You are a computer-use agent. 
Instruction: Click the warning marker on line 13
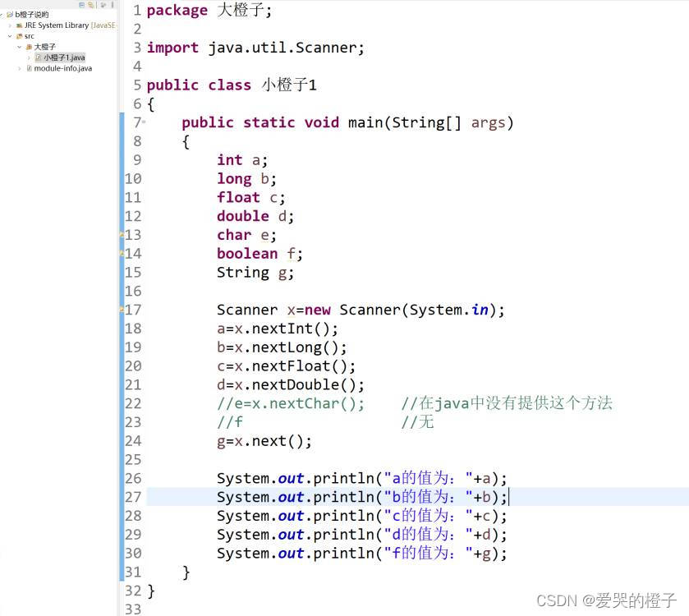pyautogui.click(x=122, y=235)
